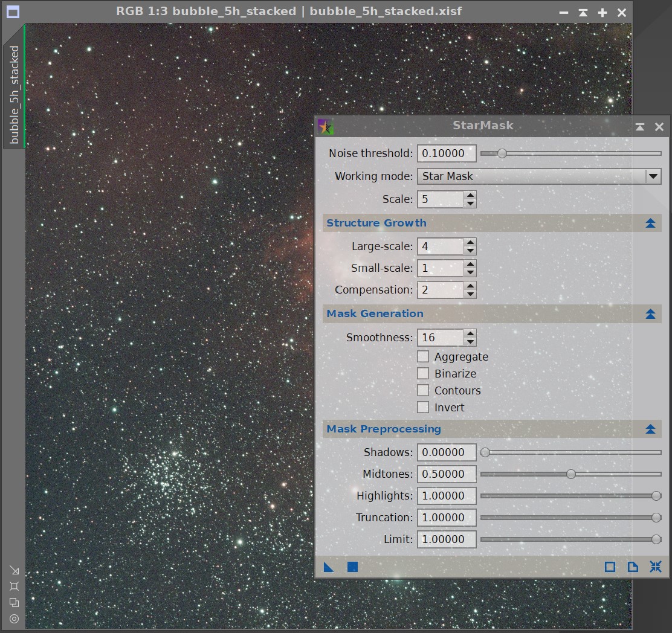
Task: Focus the Highlights value field
Action: 447,496
